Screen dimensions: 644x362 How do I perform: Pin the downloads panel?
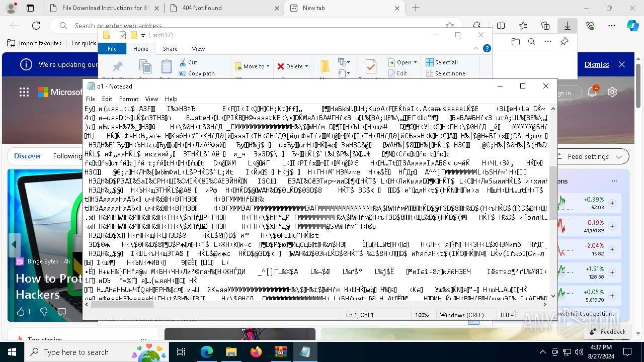click(564, 42)
